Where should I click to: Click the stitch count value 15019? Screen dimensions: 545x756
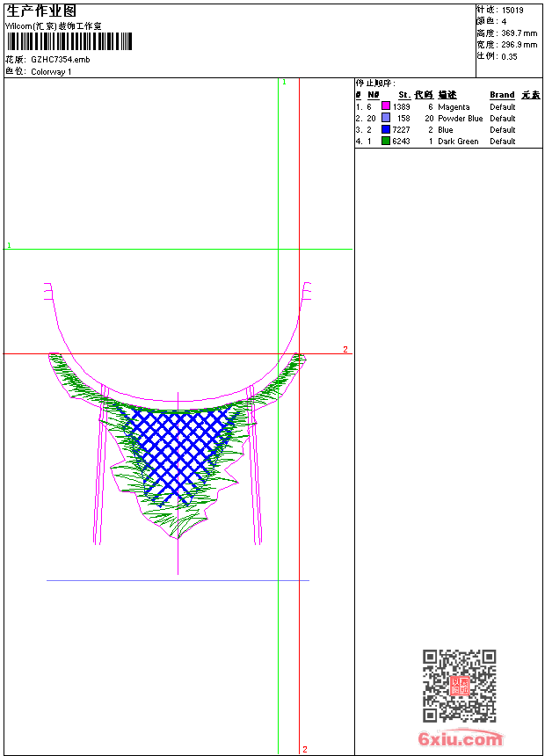[512, 11]
